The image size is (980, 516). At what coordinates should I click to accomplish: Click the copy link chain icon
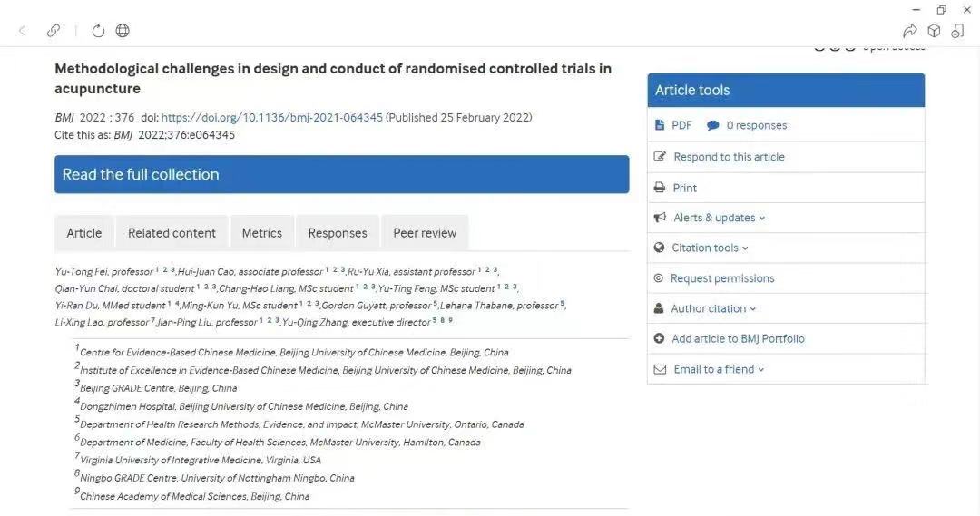click(x=54, y=31)
